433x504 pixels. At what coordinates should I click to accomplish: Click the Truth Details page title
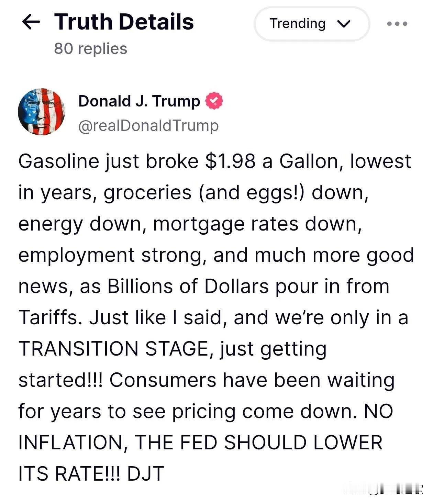click(124, 22)
